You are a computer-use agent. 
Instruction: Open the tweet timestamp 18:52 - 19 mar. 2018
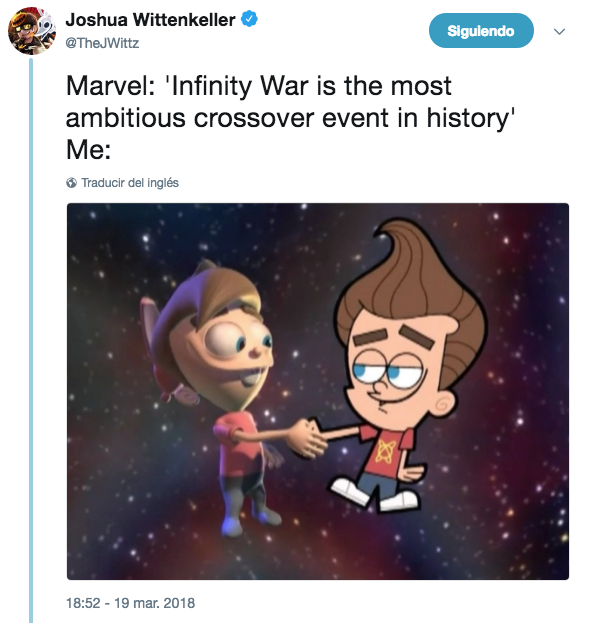tap(130, 603)
